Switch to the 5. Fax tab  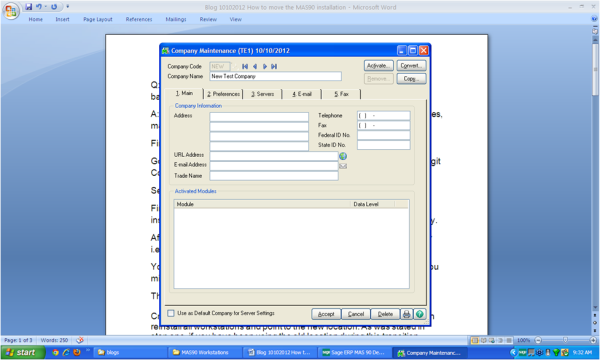pyautogui.click(x=341, y=94)
